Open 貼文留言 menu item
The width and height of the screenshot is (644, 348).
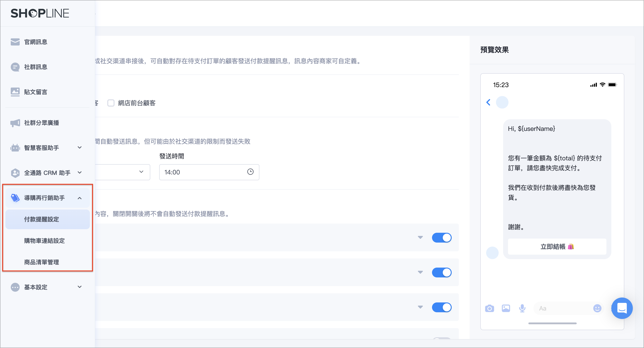47,92
